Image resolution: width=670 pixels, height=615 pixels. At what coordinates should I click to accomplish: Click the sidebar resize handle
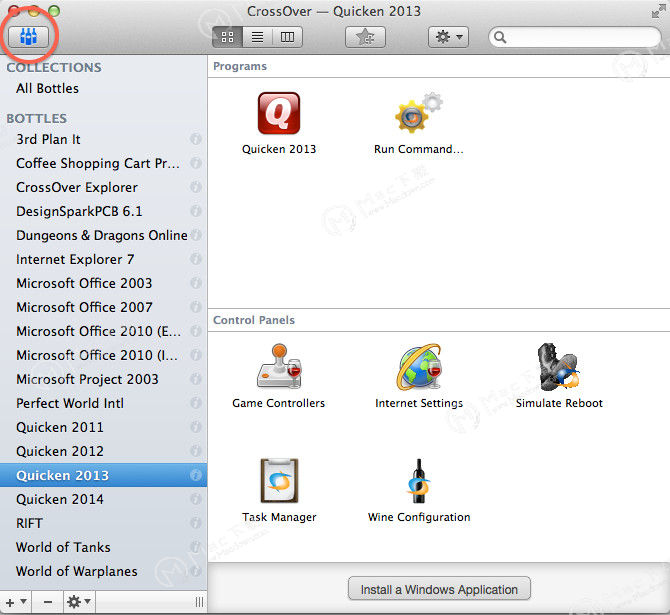[x=199, y=602]
